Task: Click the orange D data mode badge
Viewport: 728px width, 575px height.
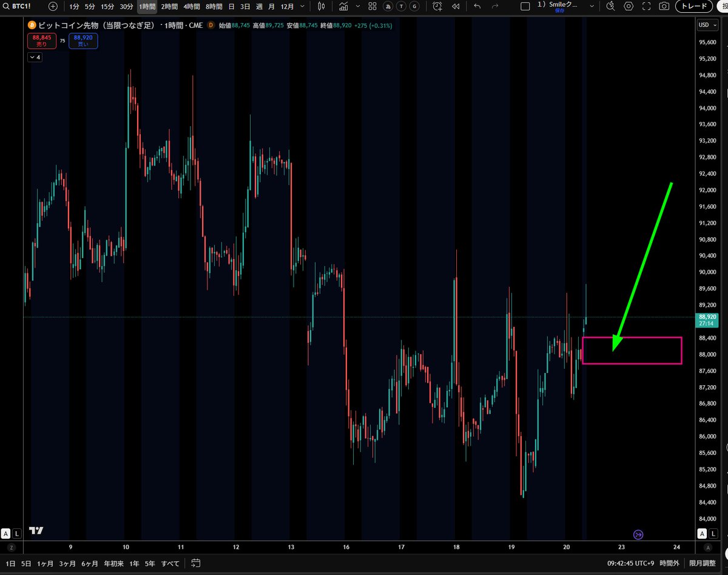Action: click(x=211, y=25)
